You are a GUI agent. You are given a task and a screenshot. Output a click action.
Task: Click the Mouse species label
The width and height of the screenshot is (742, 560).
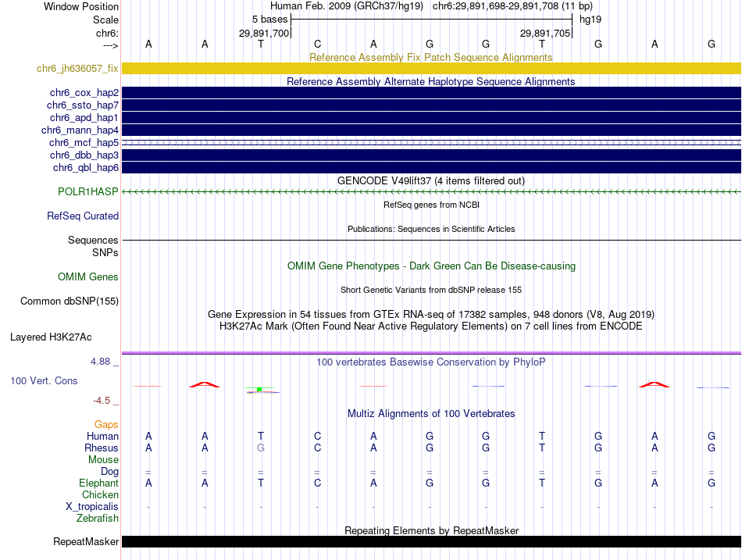tap(104, 460)
